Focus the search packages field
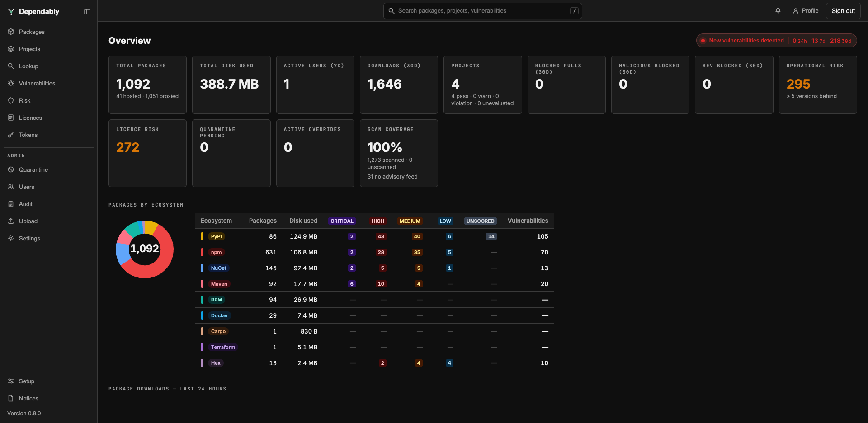This screenshot has width=868, height=423. click(x=482, y=11)
